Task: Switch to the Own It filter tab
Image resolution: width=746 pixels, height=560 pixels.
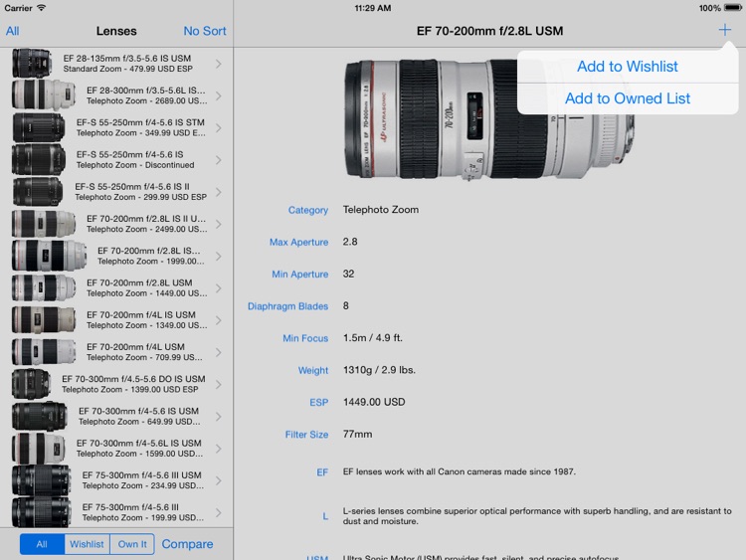Action: pos(132,544)
